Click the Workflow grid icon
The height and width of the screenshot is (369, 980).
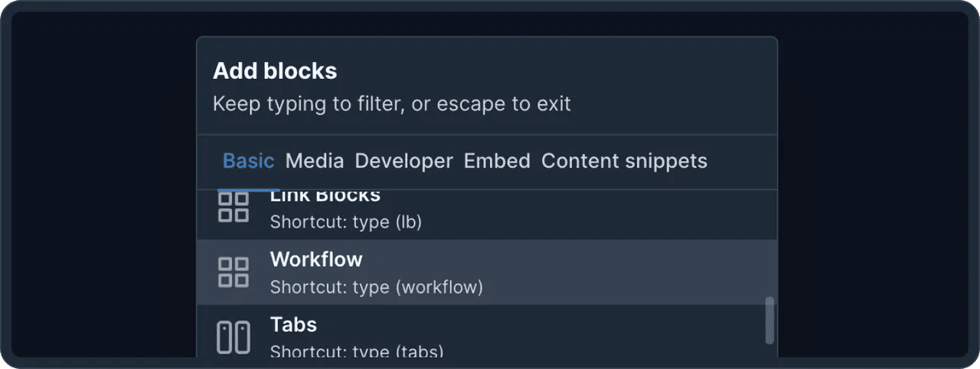(234, 272)
